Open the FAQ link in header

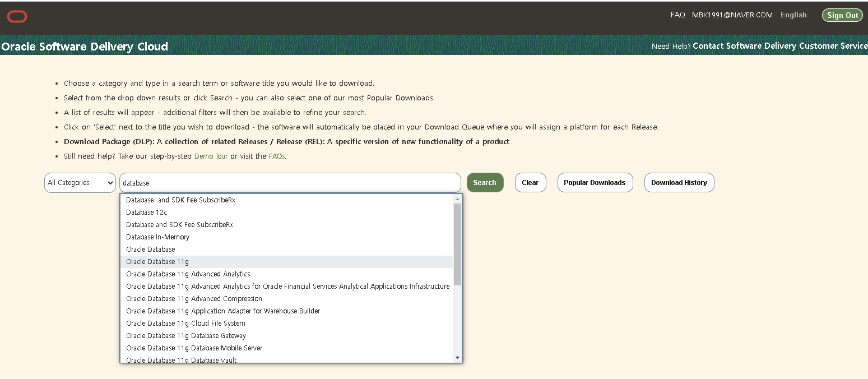pyautogui.click(x=677, y=15)
